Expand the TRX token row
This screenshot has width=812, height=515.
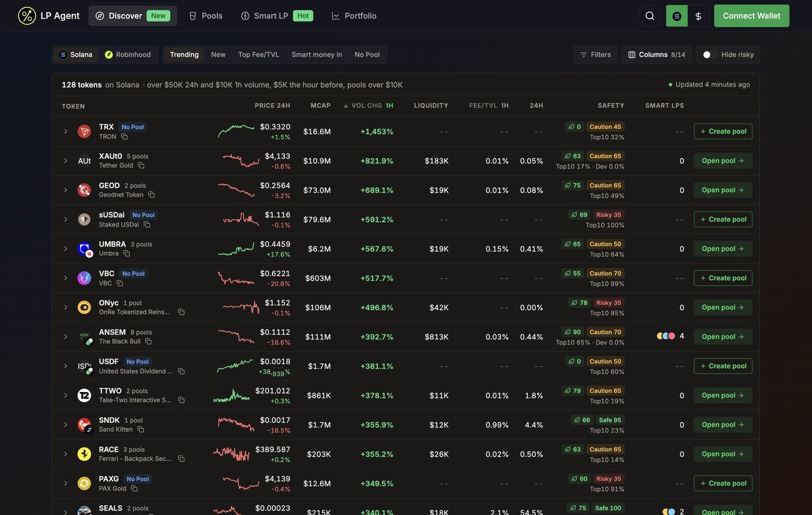tap(66, 132)
